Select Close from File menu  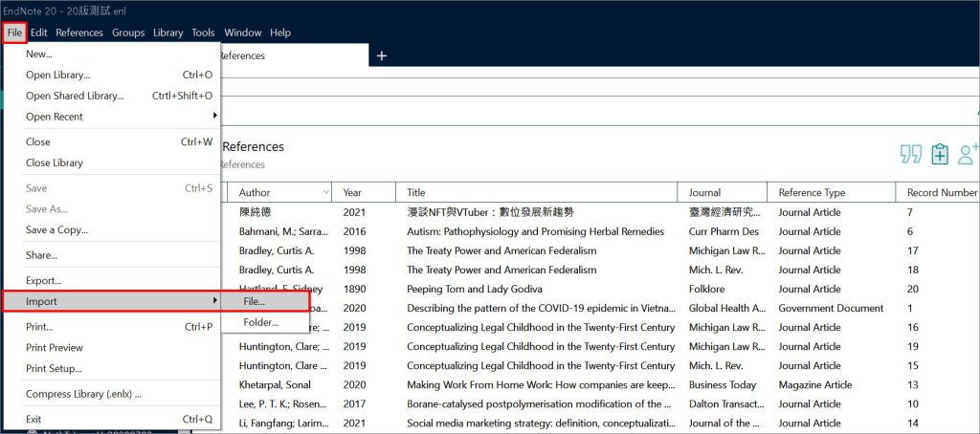112,141
